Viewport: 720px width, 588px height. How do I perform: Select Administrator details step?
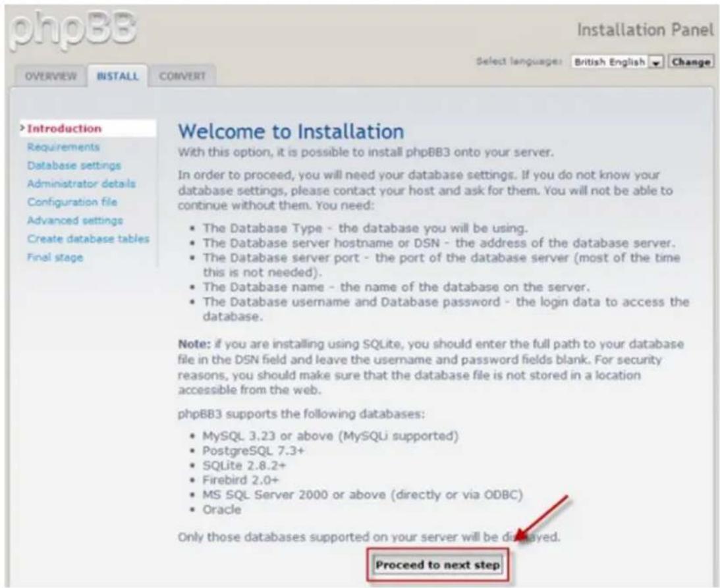pyautogui.click(x=81, y=184)
